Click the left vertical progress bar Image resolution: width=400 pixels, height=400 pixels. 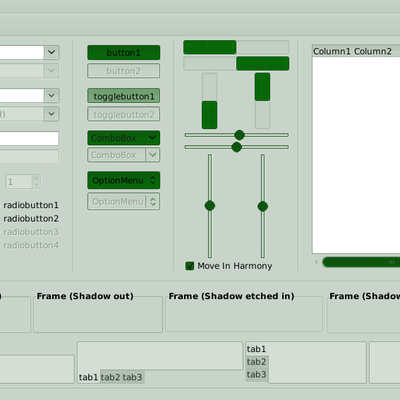210,101
